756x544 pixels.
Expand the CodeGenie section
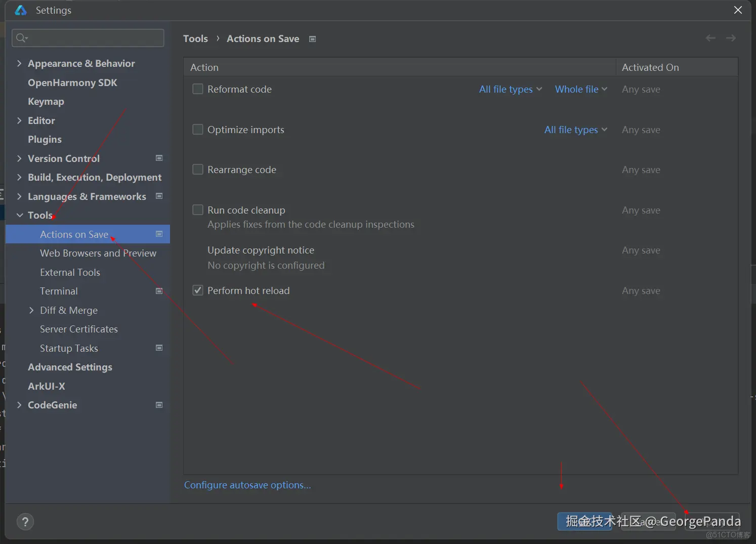pos(19,405)
